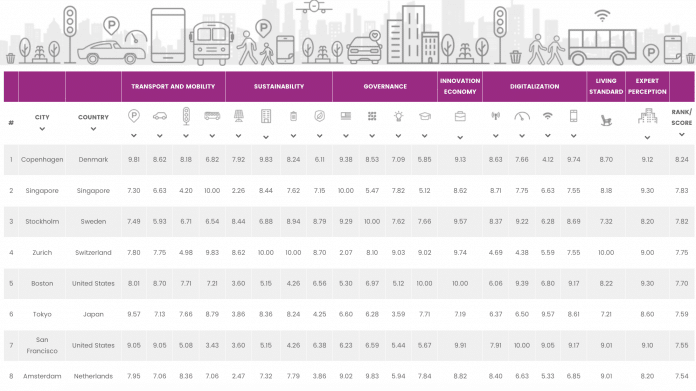Click Stockholm's 7.82 rank score
Viewport: 696px width, 391px height.
click(682, 221)
